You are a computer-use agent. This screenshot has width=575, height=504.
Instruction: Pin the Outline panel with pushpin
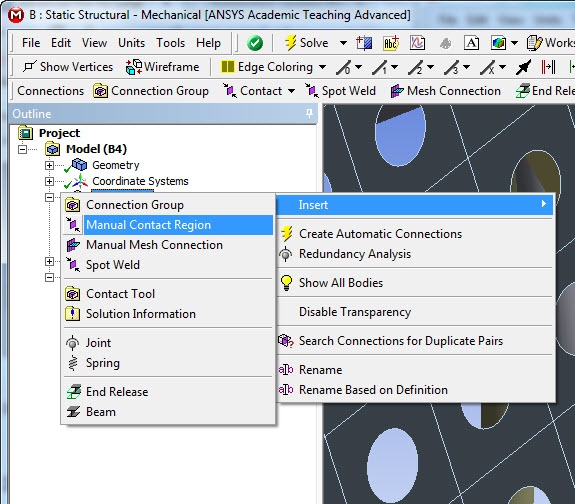pyautogui.click(x=309, y=113)
